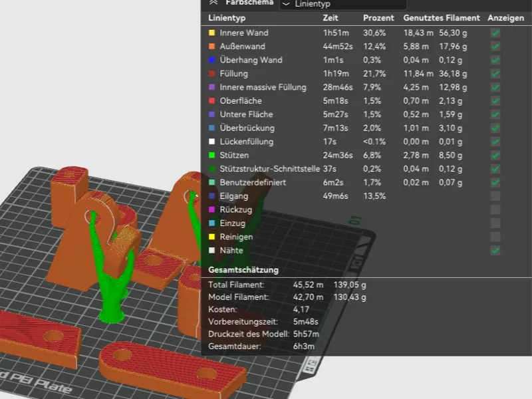Click the Kosten value 4,17
Viewport: 532px width, 399px height.
point(301,309)
